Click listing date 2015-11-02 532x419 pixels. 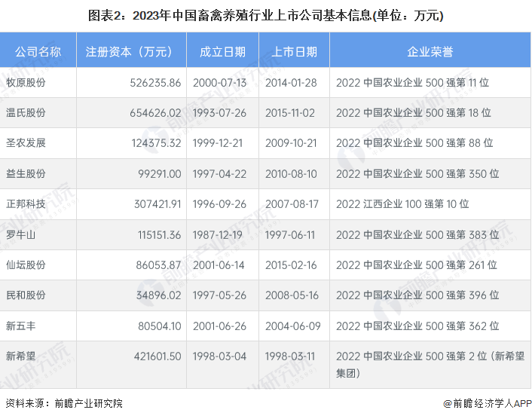[290, 113]
